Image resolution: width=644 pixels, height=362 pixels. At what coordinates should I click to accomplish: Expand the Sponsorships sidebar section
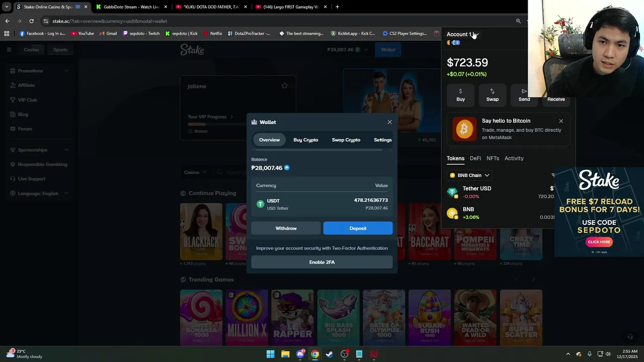[x=39, y=150]
